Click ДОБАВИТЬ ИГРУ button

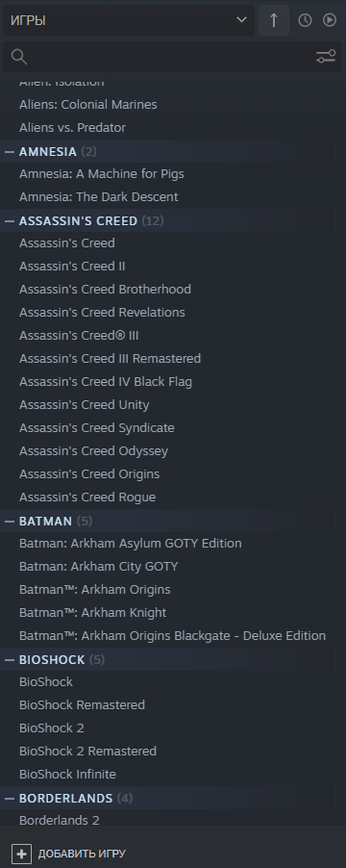(69, 854)
